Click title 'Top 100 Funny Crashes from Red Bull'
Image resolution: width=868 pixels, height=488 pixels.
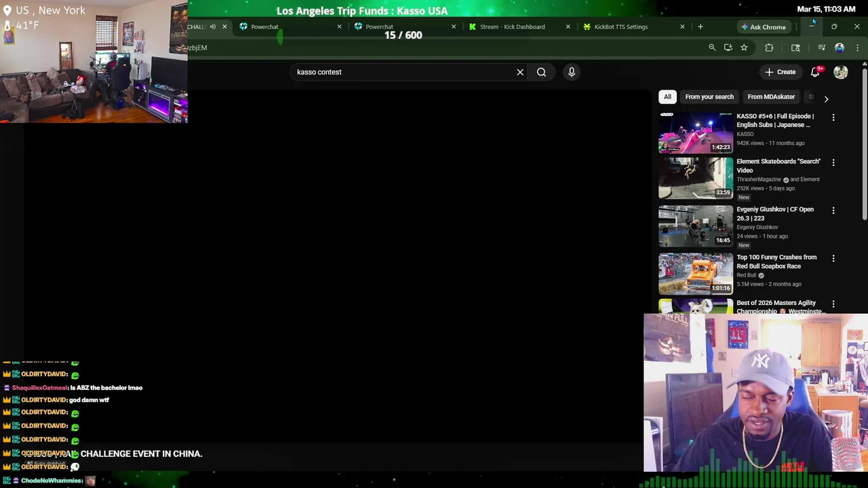coord(776,262)
